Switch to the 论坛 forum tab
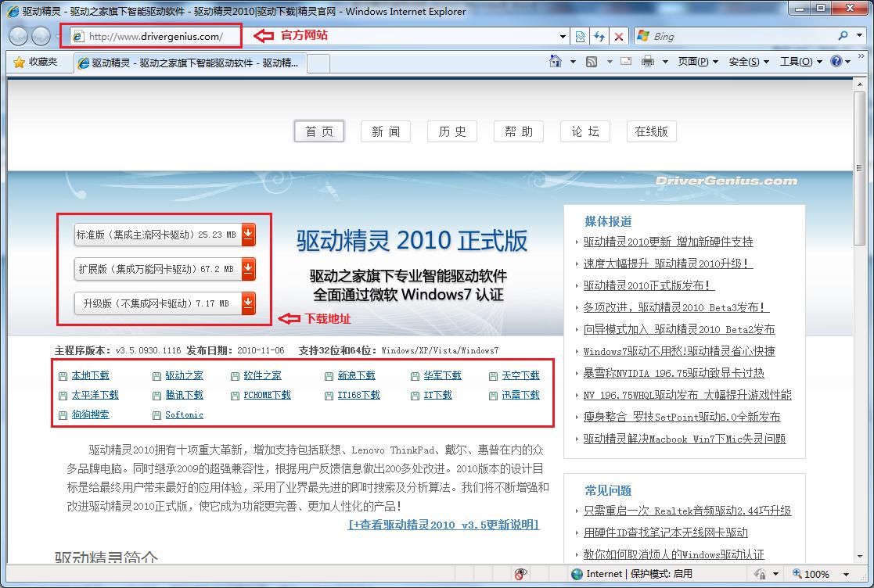The image size is (874, 588). pyautogui.click(x=584, y=131)
